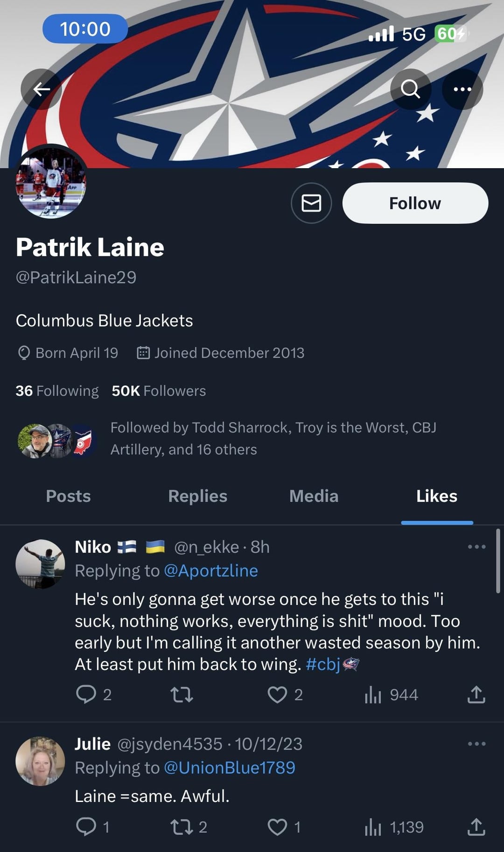Open the profile three-dot options menu
Screen dimensions: 504x852
462,89
